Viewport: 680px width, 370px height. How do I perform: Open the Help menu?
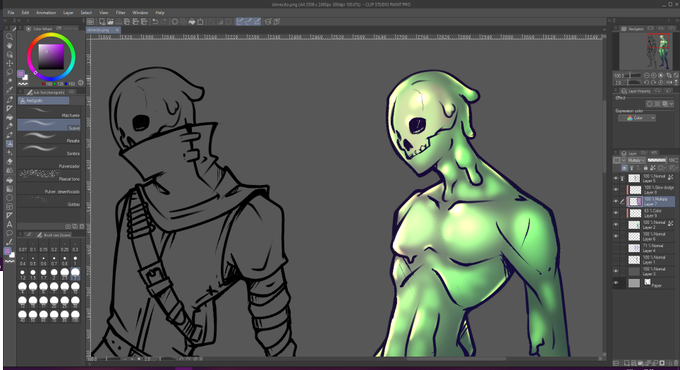pos(160,13)
